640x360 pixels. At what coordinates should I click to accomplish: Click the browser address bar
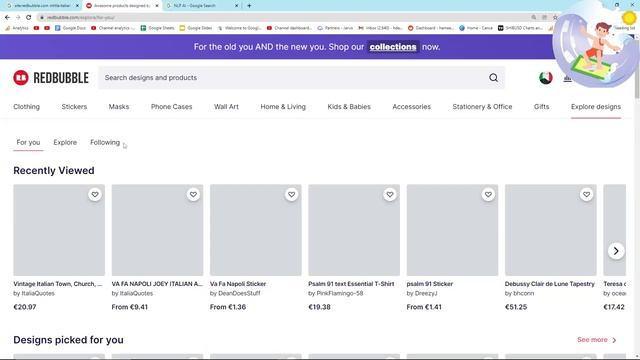[x=286, y=18]
